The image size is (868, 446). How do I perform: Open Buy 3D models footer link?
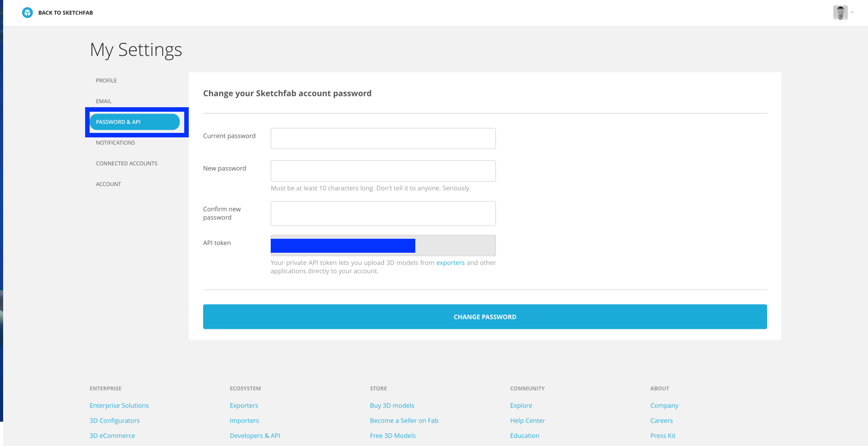392,405
